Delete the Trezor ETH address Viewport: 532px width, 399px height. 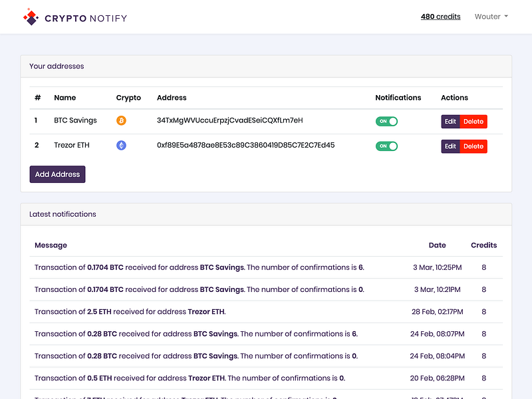pyautogui.click(x=473, y=146)
